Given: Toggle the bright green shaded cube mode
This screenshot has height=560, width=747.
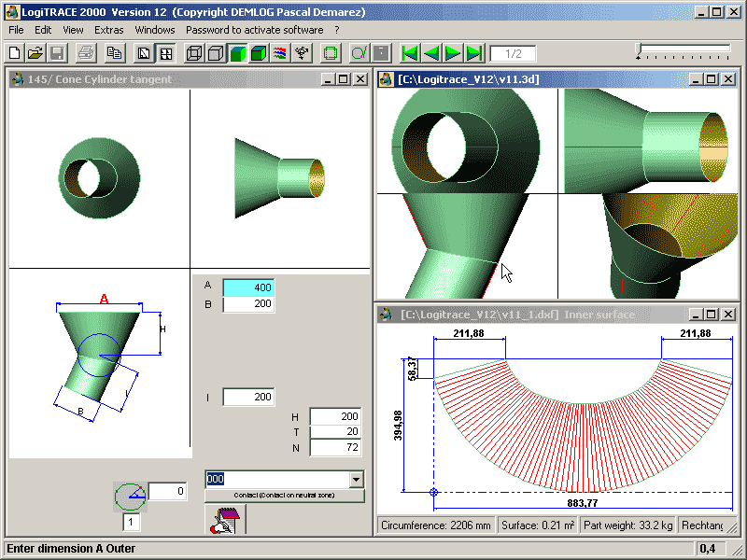Looking at the screenshot, I should 237,53.
